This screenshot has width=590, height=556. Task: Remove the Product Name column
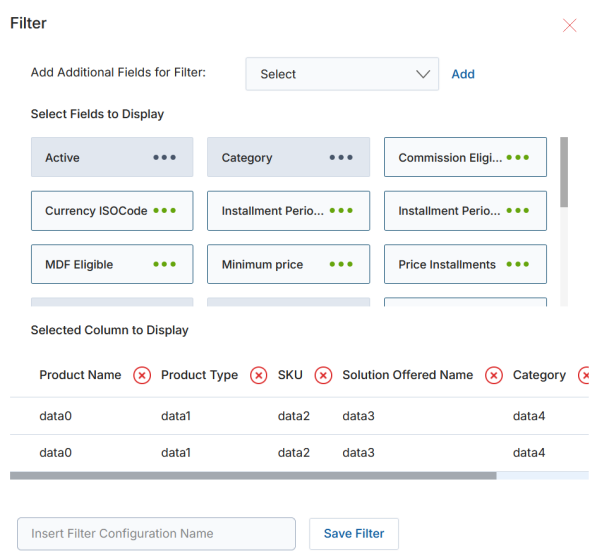142,375
